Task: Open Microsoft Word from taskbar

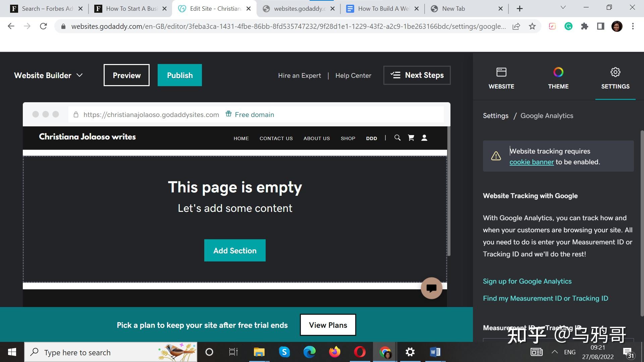Action: [x=435, y=352]
